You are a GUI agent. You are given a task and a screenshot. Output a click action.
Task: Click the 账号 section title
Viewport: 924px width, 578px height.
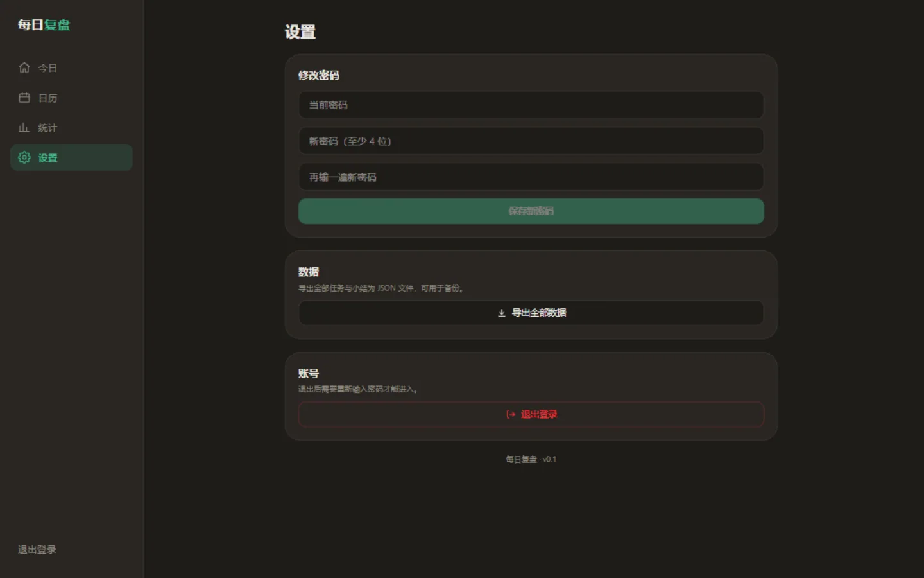tap(309, 373)
